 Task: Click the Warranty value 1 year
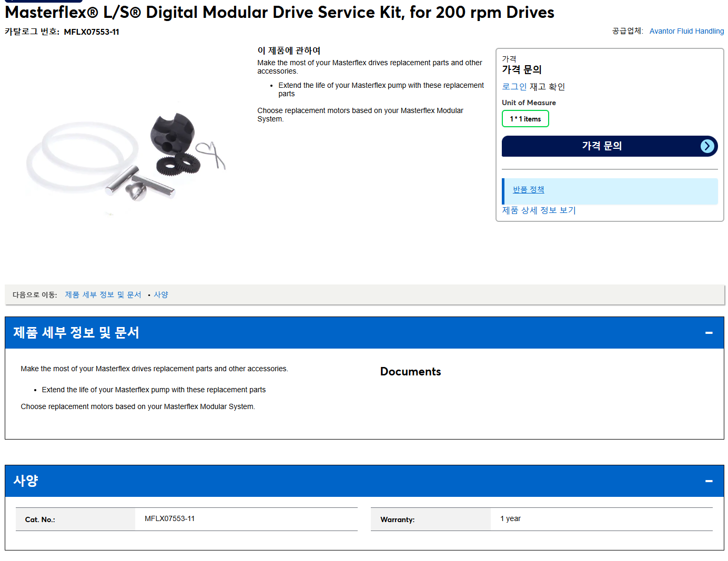point(510,519)
